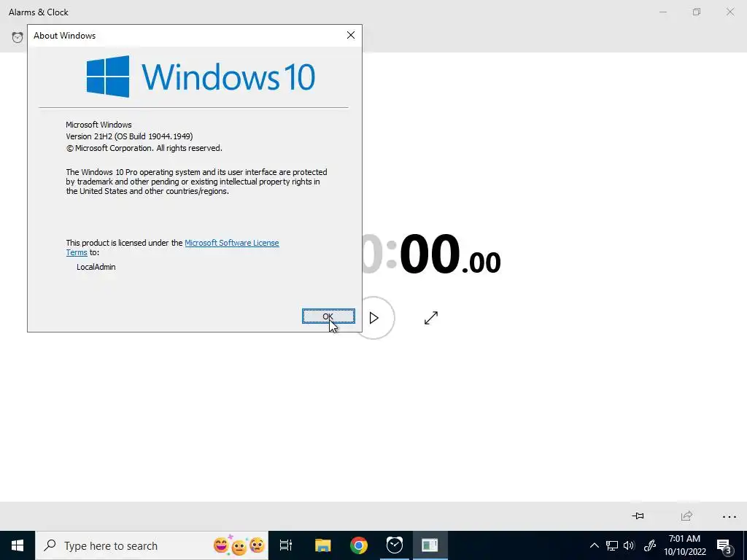Image resolution: width=747 pixels, height=560 pixels.
Task: Open the Action Center notifications
Action: click(724, 545)
